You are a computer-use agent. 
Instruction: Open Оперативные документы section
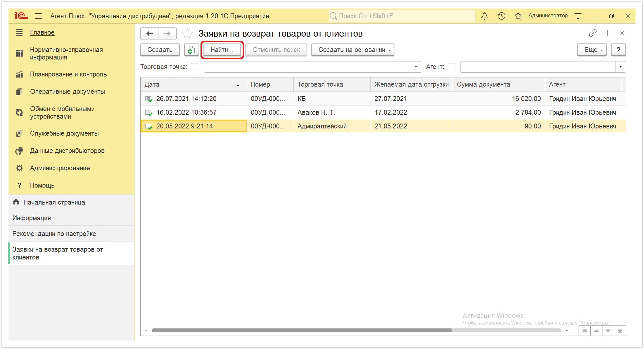click(x=67, y=91)
